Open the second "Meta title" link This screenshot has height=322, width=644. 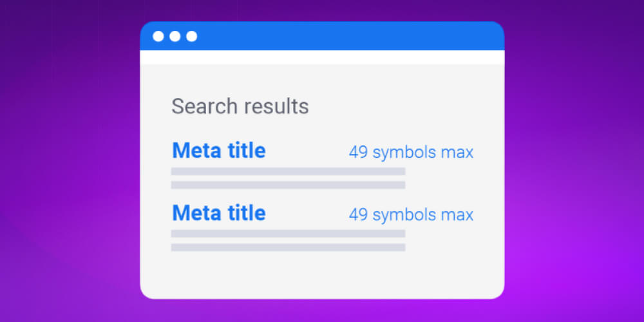tap(218, 213)
